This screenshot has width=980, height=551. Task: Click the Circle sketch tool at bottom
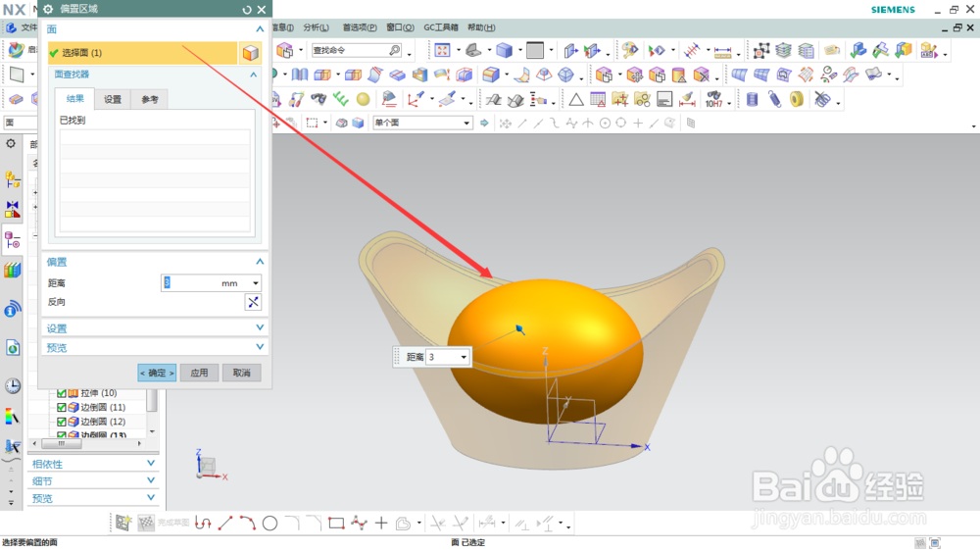pyautogui.click(x=270, y=523)
